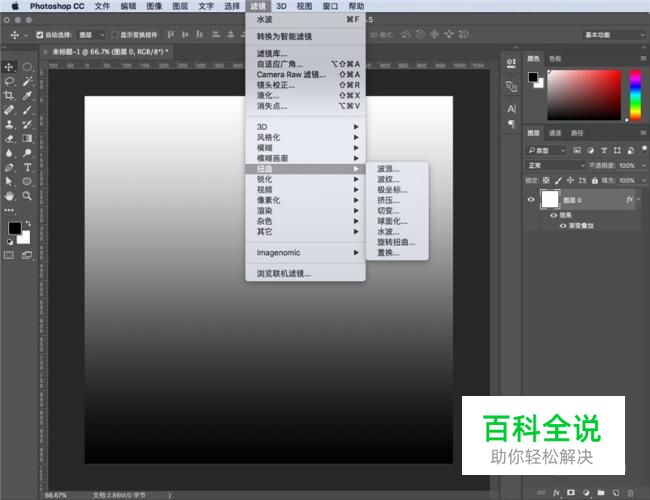Toggle lock transparent pixels

[x=546, y=180]
